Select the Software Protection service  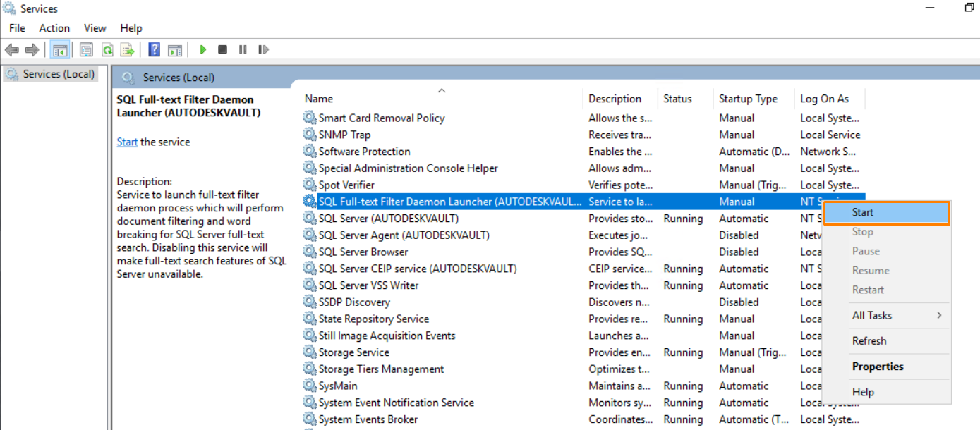tap(364, 152)
